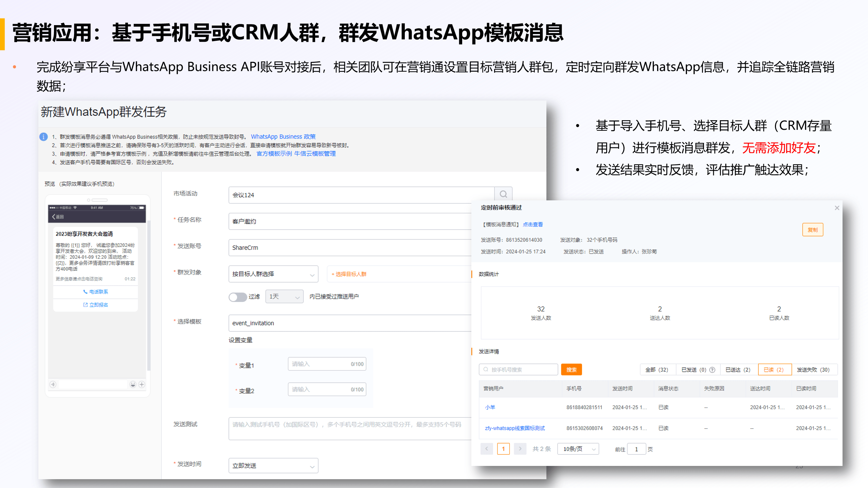Click the 已读人数 statistic
This screenshot has width=868, height=488.
pyautogui.click(x=779, y=313)
